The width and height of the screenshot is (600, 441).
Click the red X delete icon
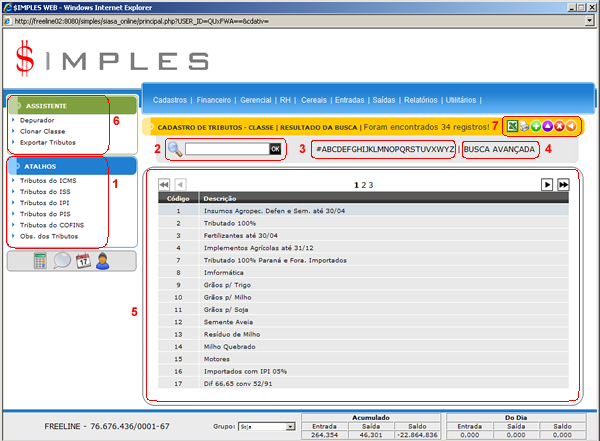pos(559,127)
